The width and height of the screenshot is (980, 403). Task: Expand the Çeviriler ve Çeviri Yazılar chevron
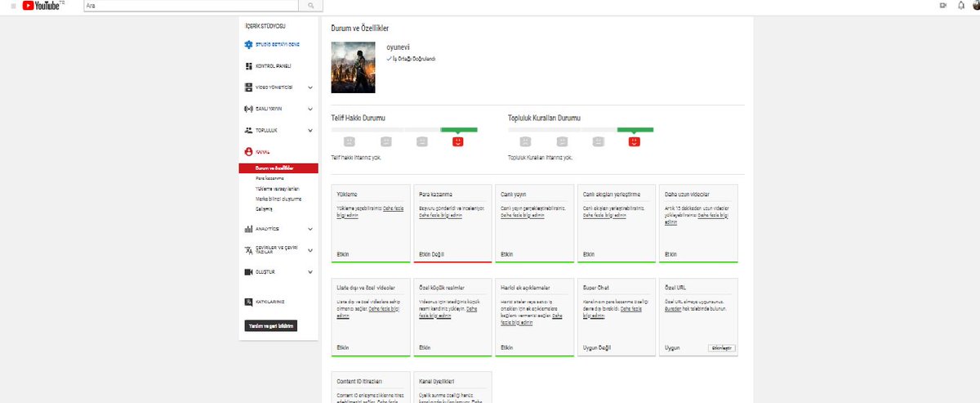(x=310, y=250)
